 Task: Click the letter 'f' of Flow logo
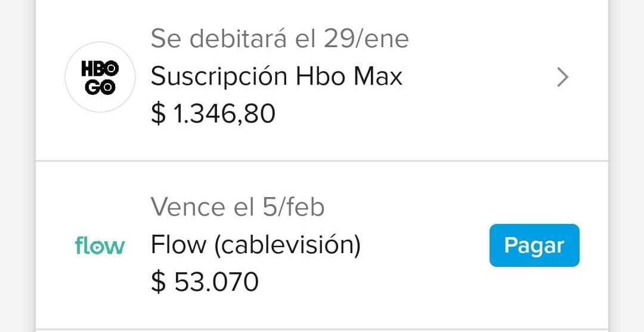tap(79, 245)
